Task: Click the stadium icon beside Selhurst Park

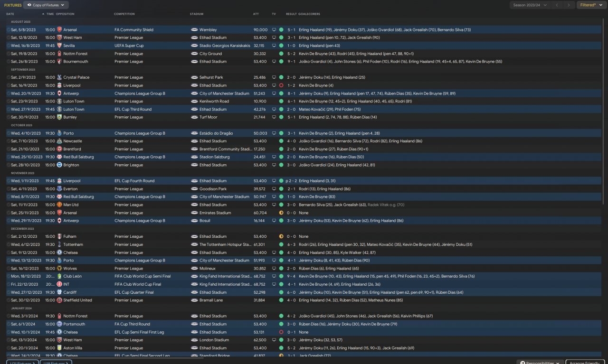Action: (194, 77)
